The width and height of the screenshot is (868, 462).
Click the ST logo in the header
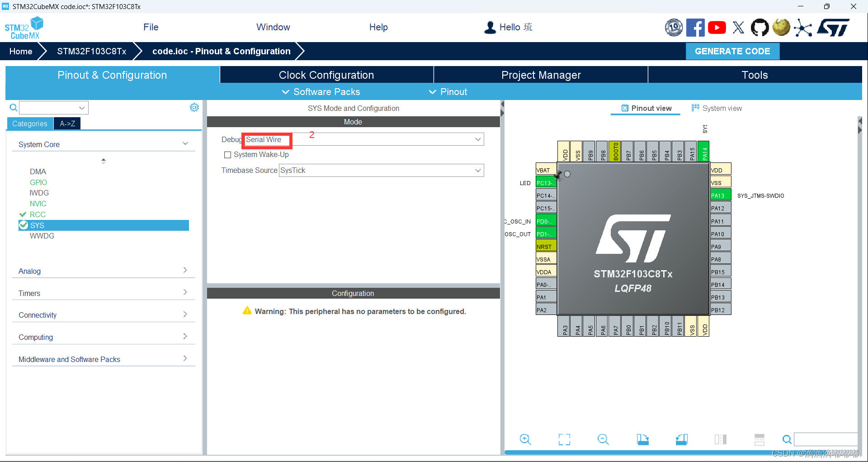[833, 28]
